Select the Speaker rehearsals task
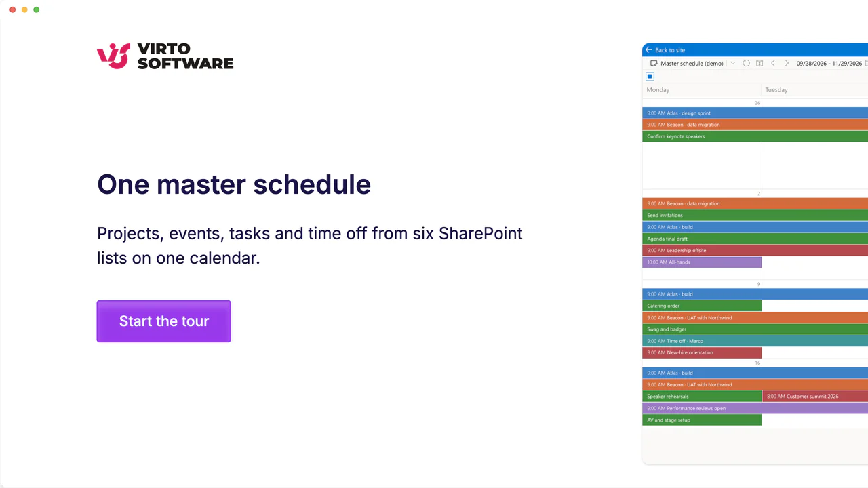This screenshot has width=868, height=488. coord(702,396)
